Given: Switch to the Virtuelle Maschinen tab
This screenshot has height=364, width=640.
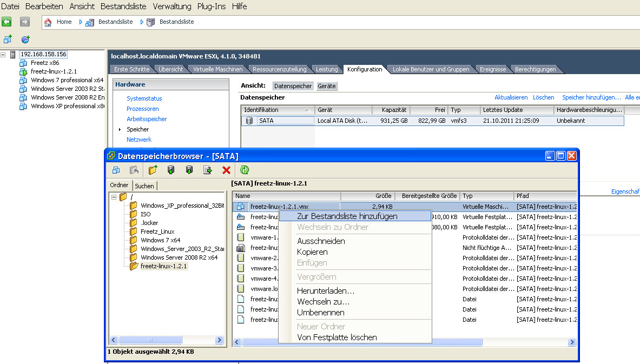Looking at the screenshot, I should click(218, 69).
